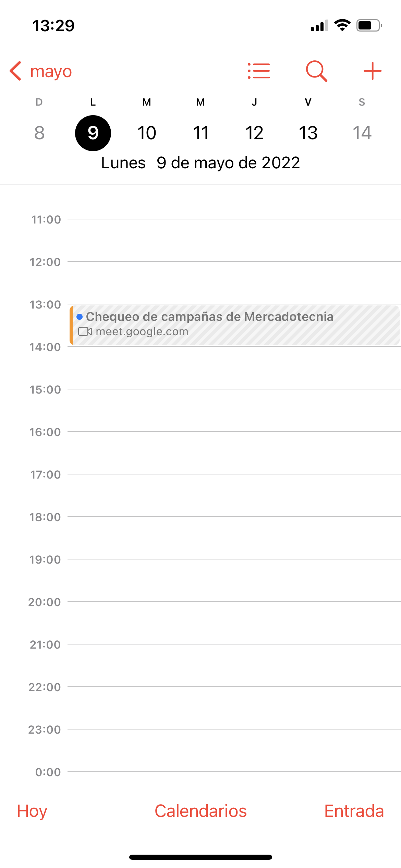This screenshot has width=401, height=868.
Task: Tap the battery icon in status bar
Action: [369, 26]
